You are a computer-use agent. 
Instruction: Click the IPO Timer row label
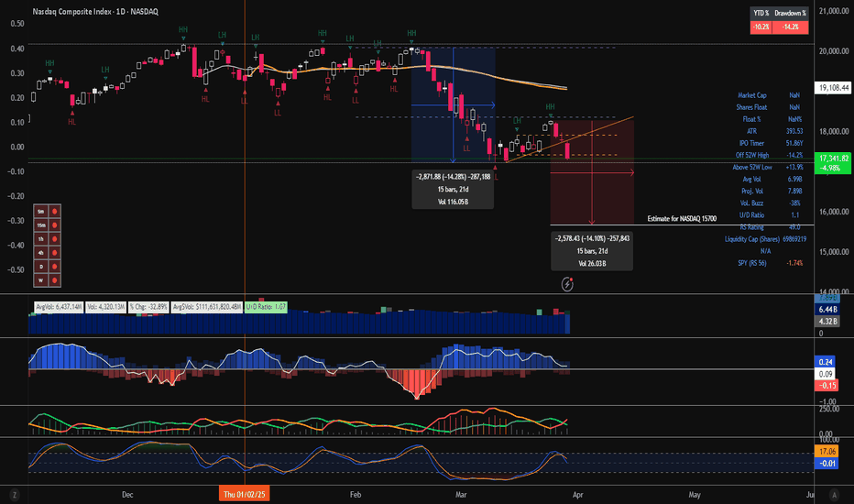click(751, 143)
